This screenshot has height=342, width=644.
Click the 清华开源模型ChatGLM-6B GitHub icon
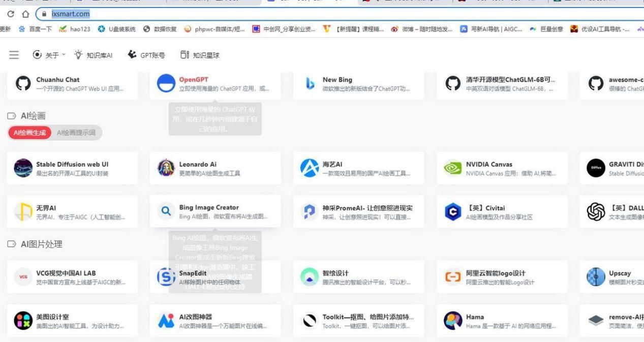coord(453,84)
